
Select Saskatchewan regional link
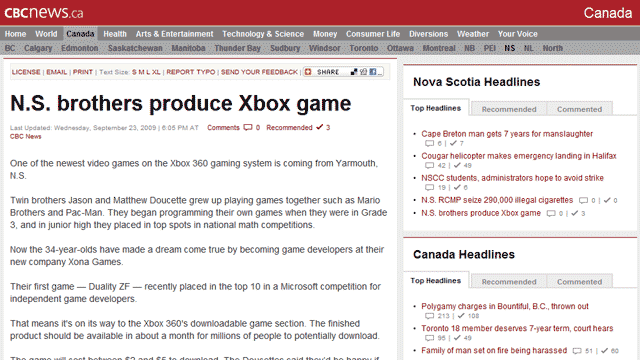(135, 48)
